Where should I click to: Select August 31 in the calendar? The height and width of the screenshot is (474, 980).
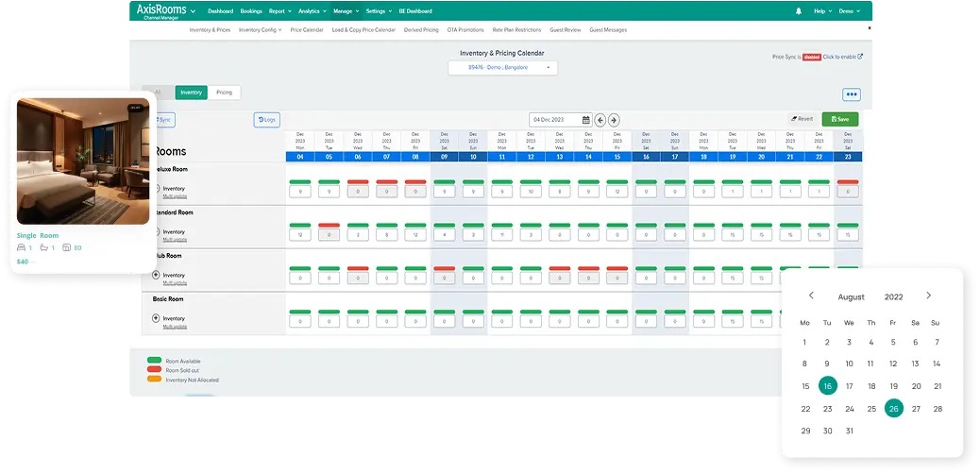pos(849,431)
